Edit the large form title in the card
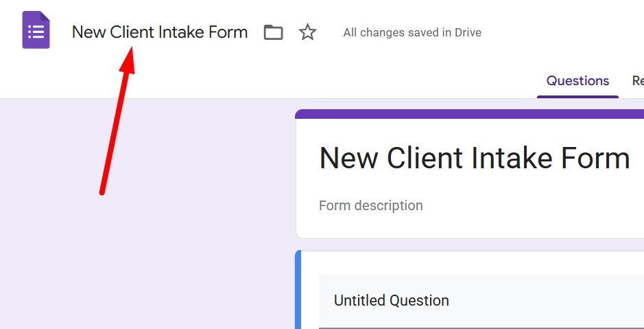The height and width of the screenshot is (329, 644). pos(474,159)
